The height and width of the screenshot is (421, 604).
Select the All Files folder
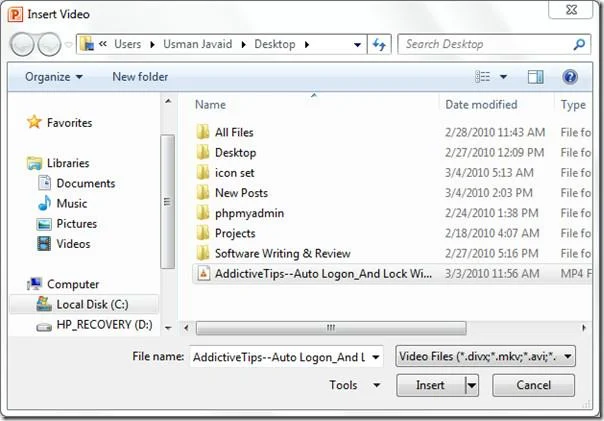[x=234, y=132]
